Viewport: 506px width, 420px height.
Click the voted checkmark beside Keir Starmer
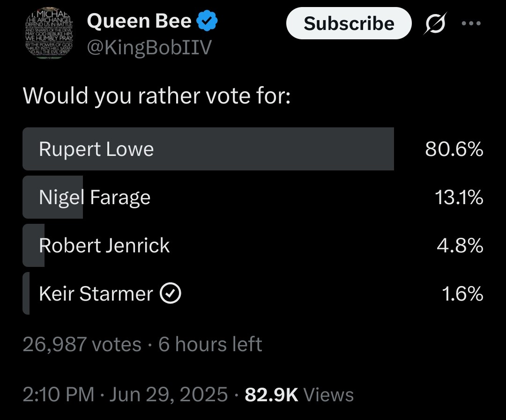click(x=171, y=293)
